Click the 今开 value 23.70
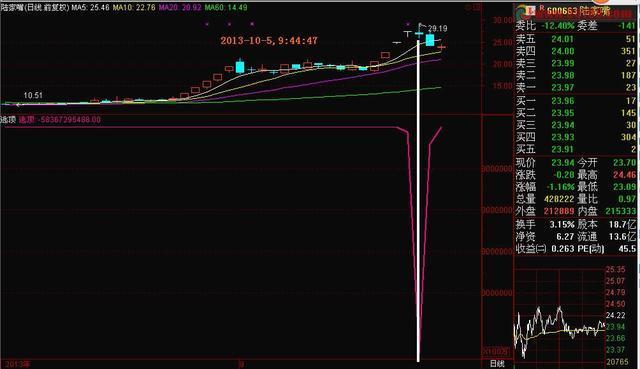Image resolution: width=640 pixels, height=369 pixels. coord(624,163)
